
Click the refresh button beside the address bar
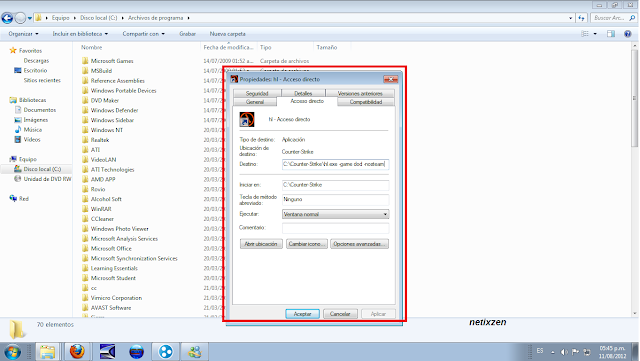(x=581, y=18)
